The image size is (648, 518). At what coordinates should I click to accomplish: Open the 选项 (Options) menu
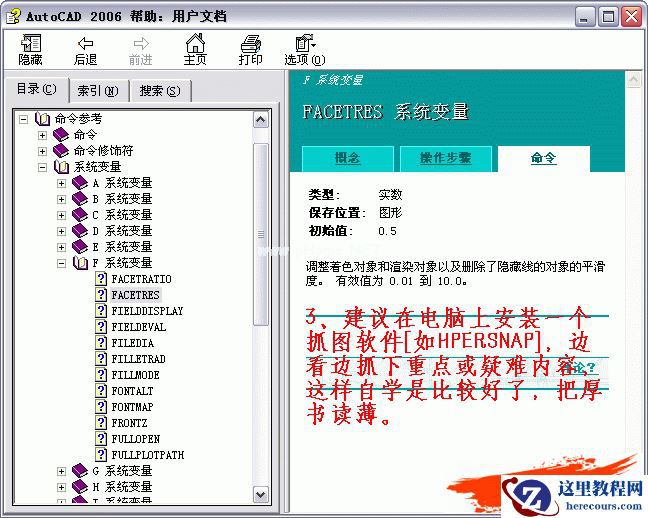coord(305,50)
